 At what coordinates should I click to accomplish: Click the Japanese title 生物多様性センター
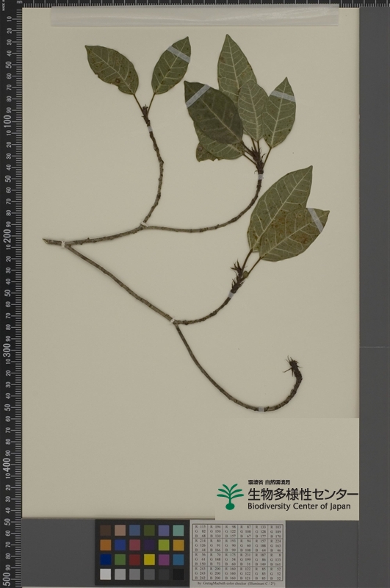[x=303, y=494]
